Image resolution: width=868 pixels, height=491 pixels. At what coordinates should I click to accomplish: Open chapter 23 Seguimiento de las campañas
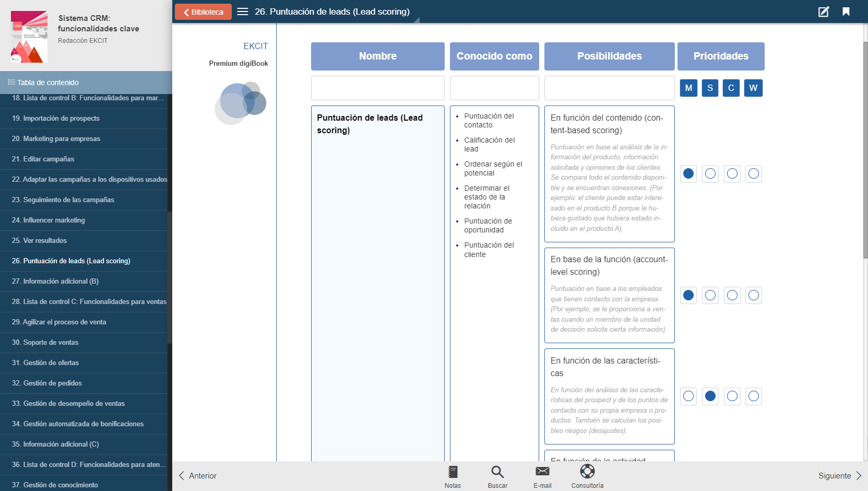coord(84,200)
